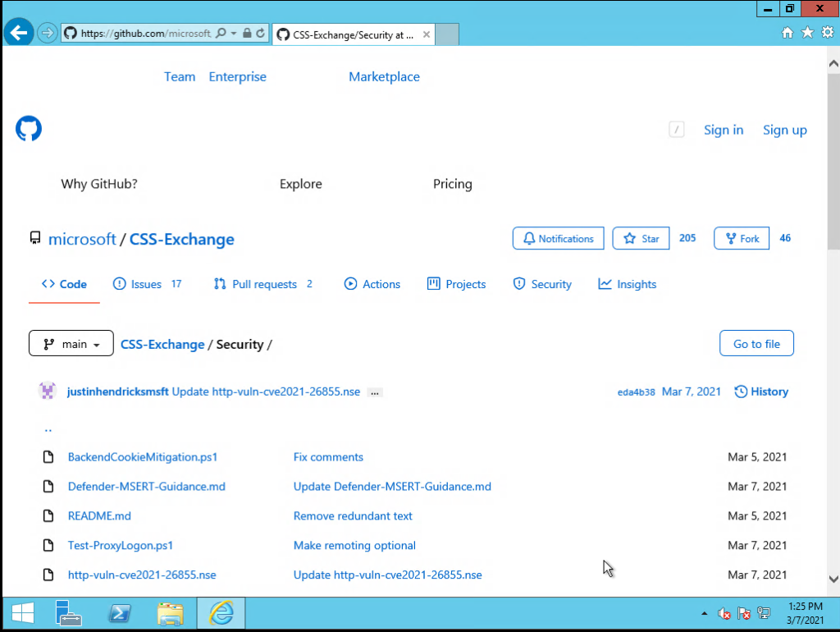
Task: Click the network tray icon
Action: pos(764,613)
